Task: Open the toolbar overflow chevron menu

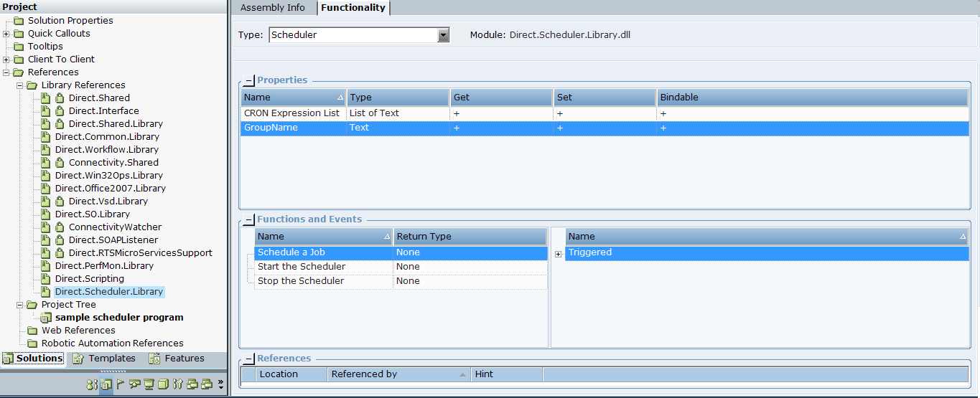Action: 220,384
